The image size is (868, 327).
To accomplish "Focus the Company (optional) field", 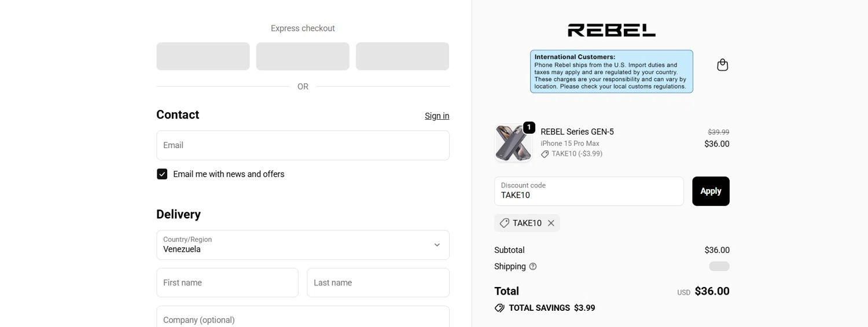I will (303, 317).
